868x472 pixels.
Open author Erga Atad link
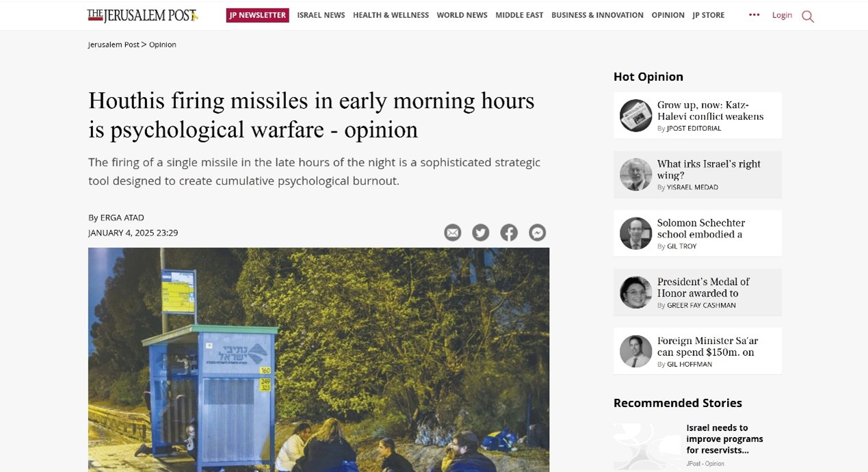122,218
